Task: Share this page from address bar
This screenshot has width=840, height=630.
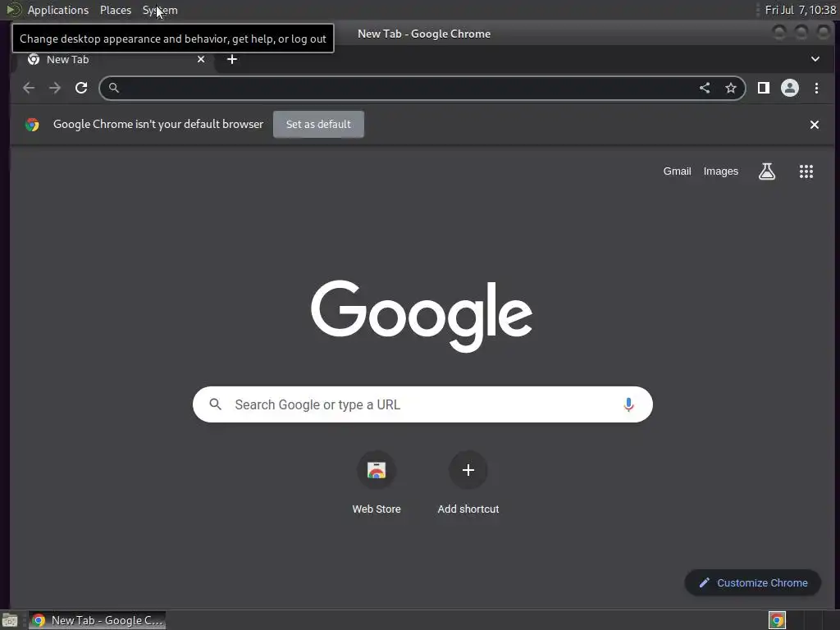Action: [x=705, y=88]
